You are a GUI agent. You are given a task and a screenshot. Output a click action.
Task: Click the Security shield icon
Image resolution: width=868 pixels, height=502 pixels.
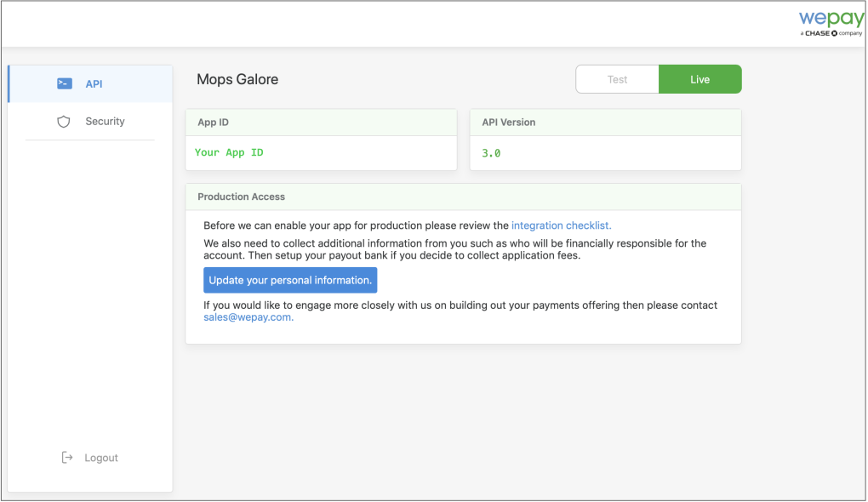click(x=64, y=122)
